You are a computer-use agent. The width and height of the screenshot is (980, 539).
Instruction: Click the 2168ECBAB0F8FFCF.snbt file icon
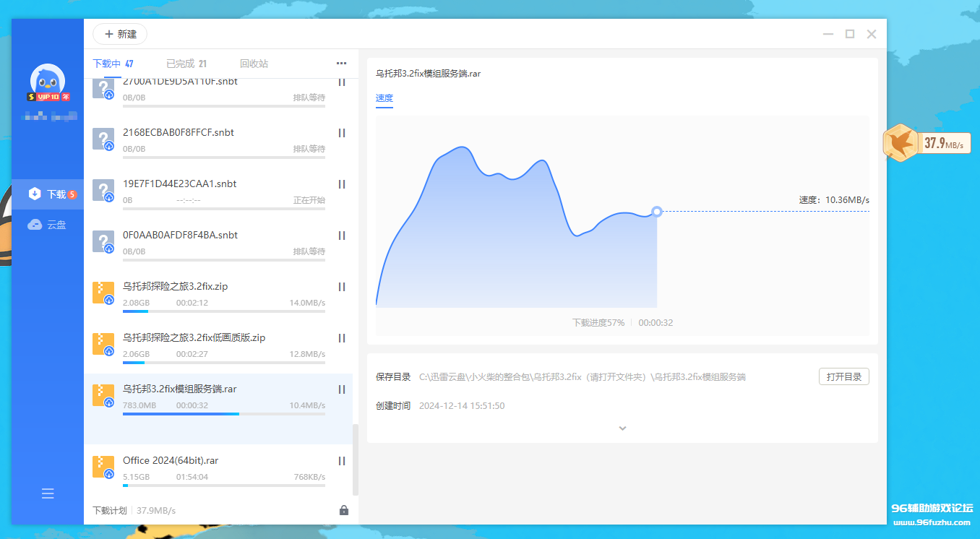103,139
